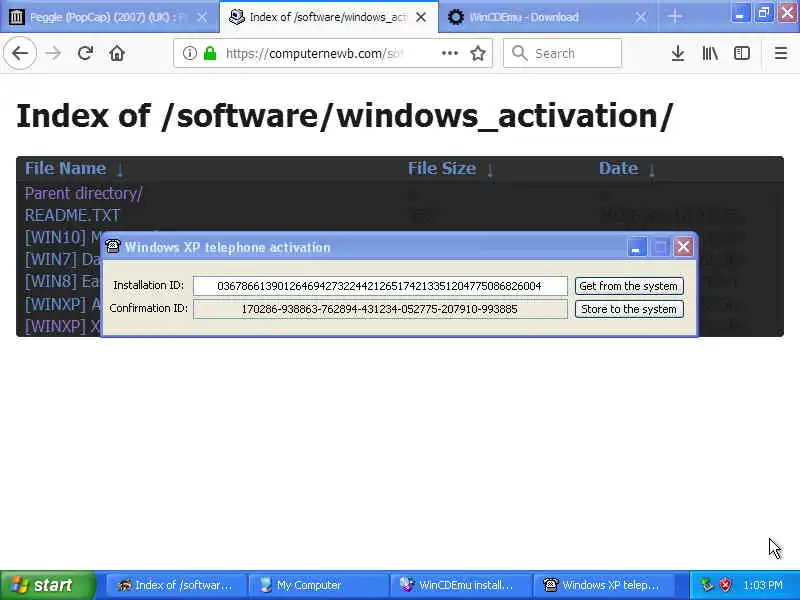Screen dimensions: 800x600
Task: Click the network tray icon beside shield
Action: tap(707, 585)
